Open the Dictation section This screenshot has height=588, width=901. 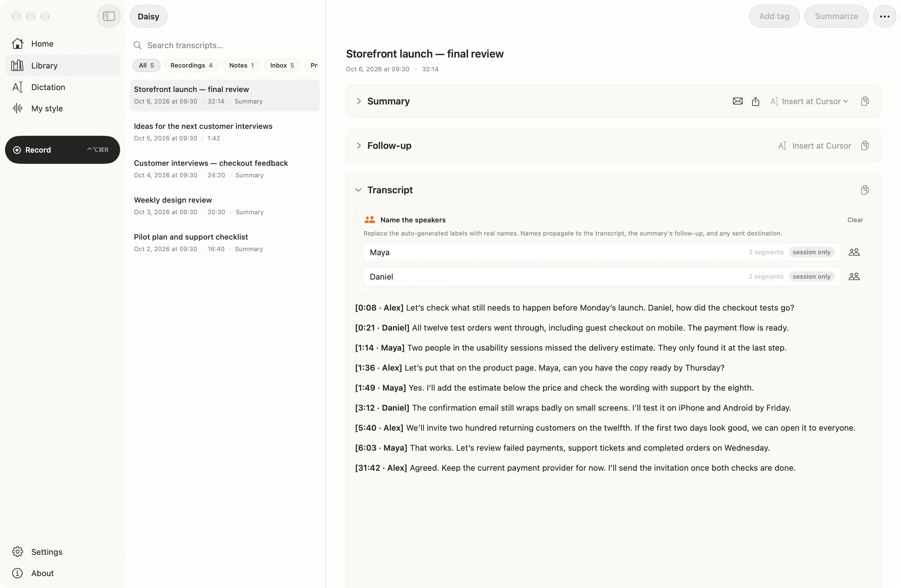[x=63, y=87]
